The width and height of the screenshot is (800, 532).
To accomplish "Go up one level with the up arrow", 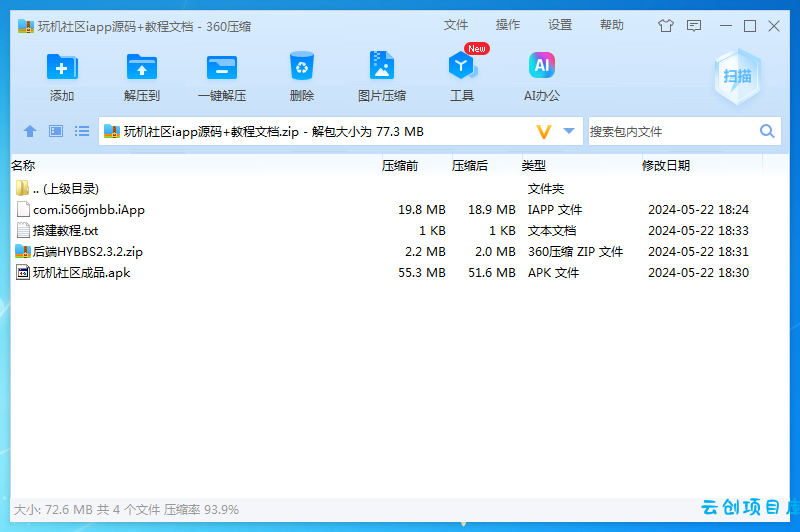I will [30, 131].
